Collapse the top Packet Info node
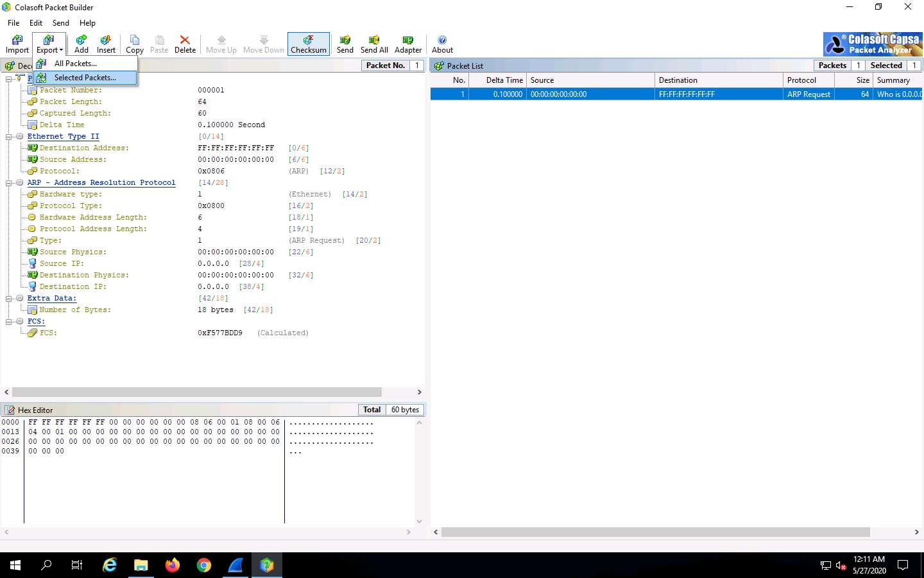This screenshot has height=578, width=924. pyautogui.click(x=9, y=79)
